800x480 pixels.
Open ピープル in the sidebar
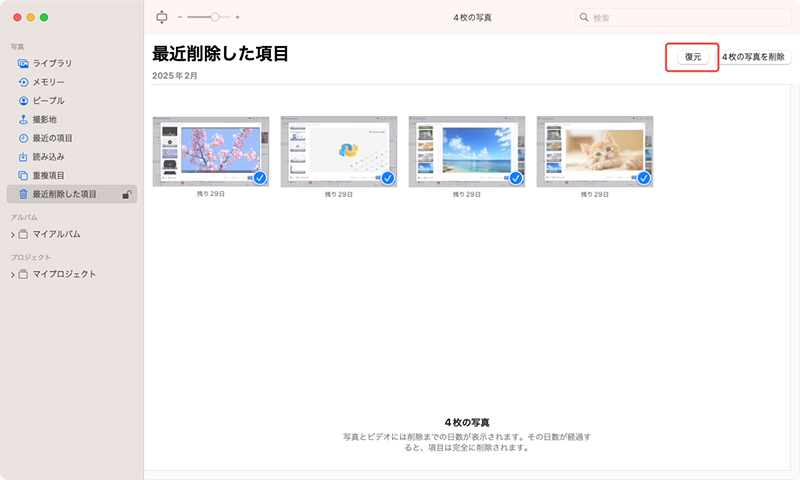pos(72,100)
